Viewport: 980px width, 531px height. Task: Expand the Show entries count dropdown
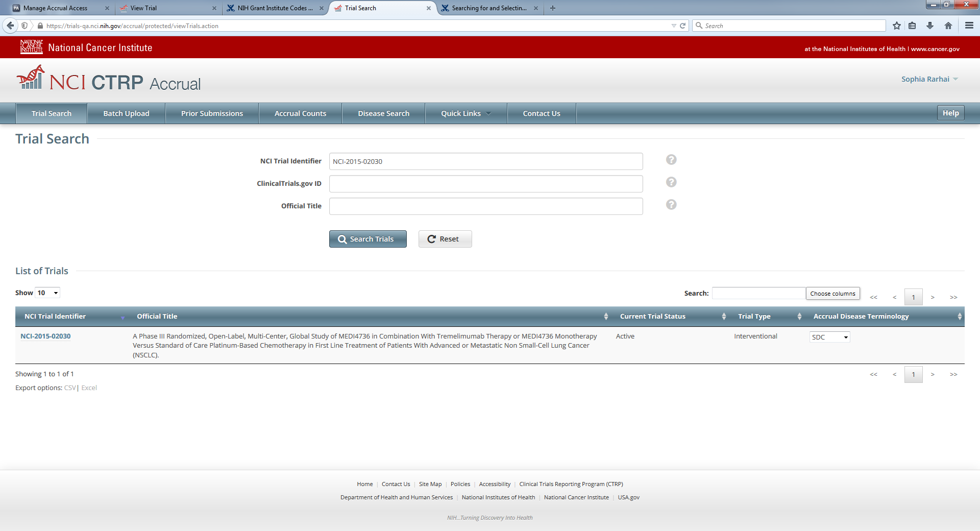pos(48,293)
